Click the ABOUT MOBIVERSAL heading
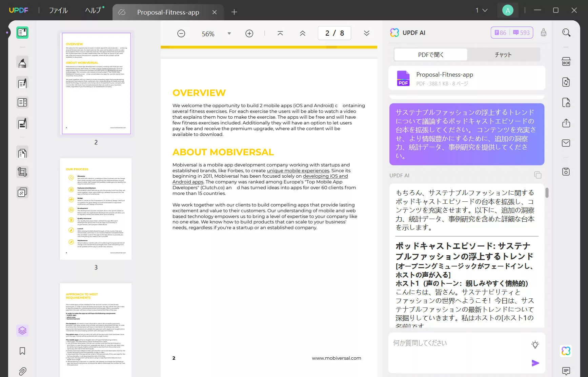The height and width of the screenshot is (377, 588). [223, 152]
